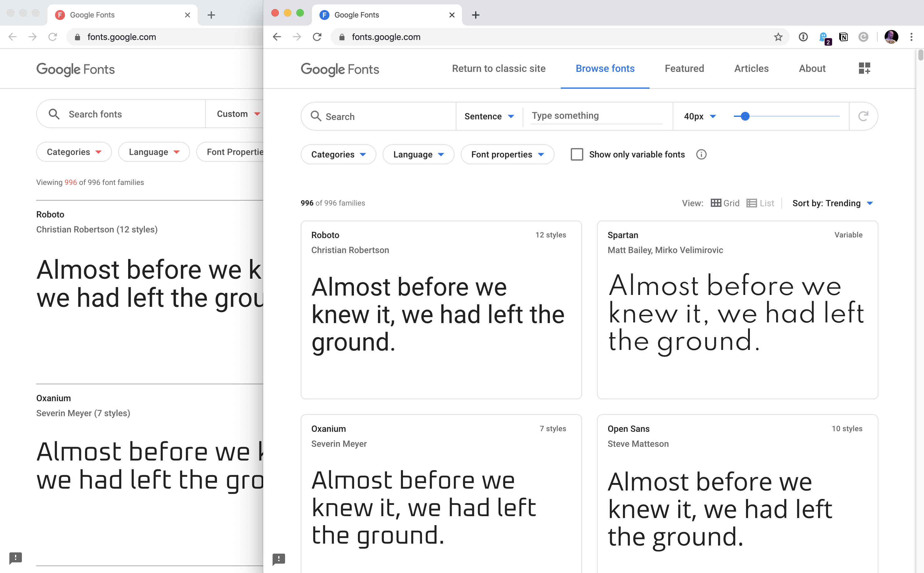Viewport: 924px width, 573px height.
Task: Bookmark page with the star icon
Action: pyautogui.click(x=778, y=37)
